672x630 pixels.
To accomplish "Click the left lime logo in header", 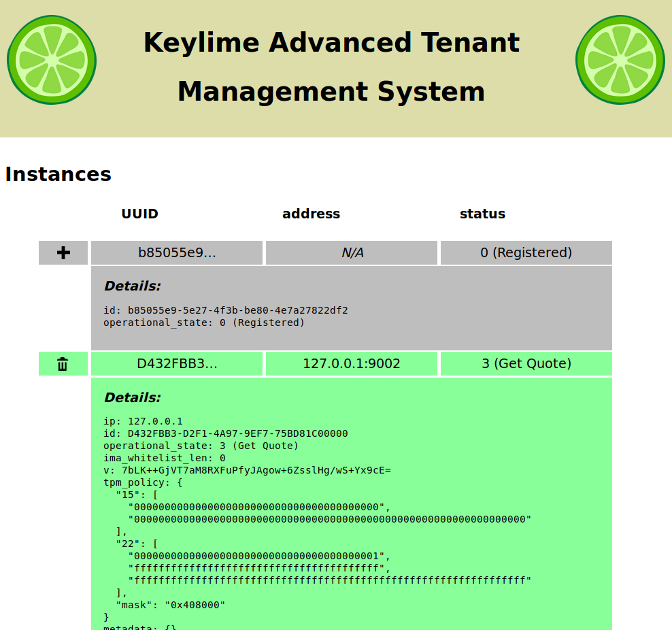I will point(52,60).
